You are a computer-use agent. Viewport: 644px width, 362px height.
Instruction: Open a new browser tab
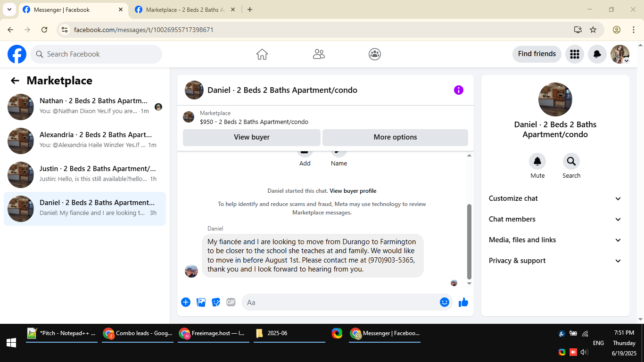(250, 10)
